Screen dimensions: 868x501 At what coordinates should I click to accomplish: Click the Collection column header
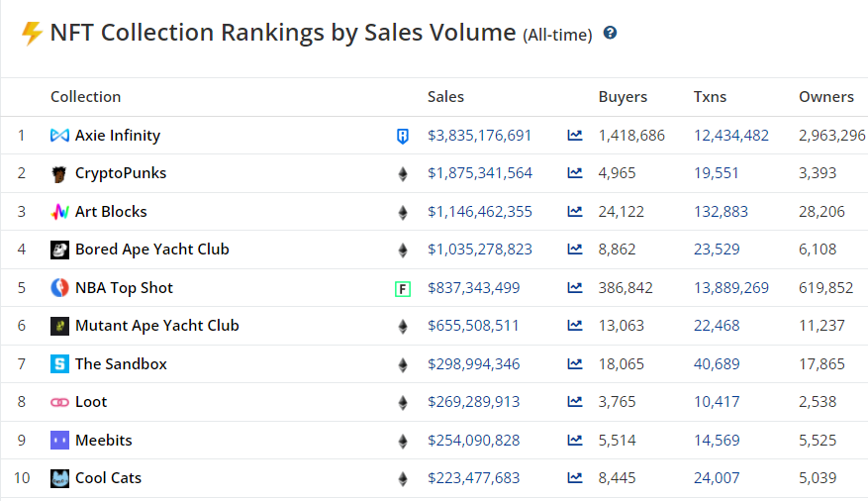[85, 97]
